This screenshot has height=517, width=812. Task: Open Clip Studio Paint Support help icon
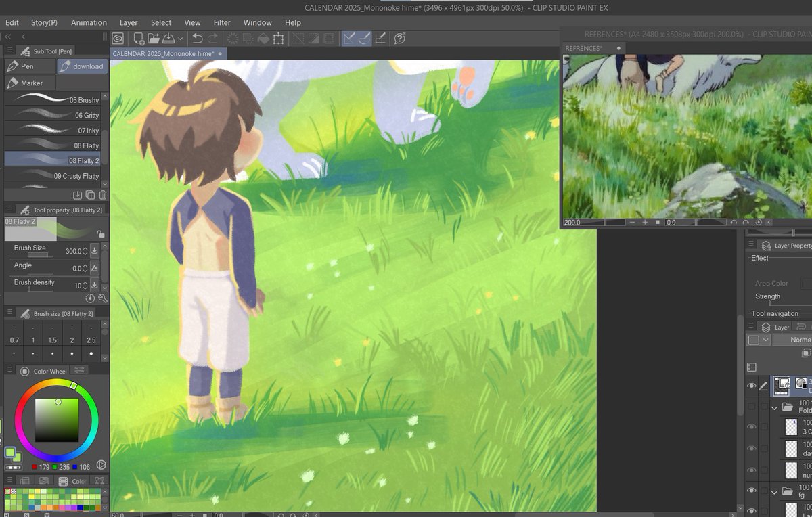click(x=399, y=39)
